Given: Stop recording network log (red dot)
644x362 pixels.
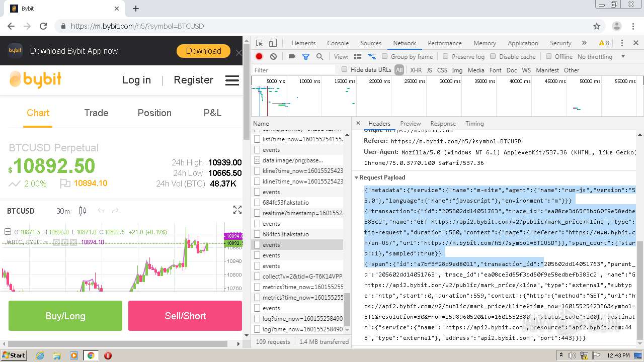Looking at the screenshot, I should point(259,57).
